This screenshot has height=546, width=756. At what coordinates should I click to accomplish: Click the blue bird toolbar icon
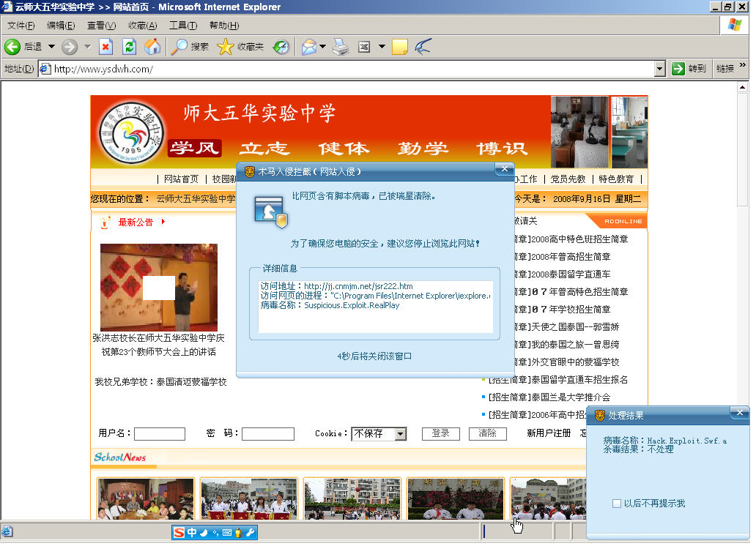pyautogui.click(x=423, y=47)
